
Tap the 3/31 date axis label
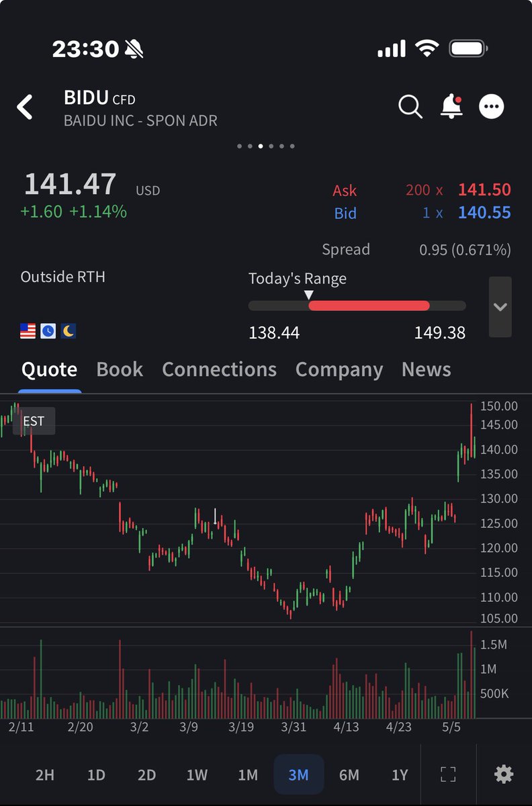pos(294,727)
